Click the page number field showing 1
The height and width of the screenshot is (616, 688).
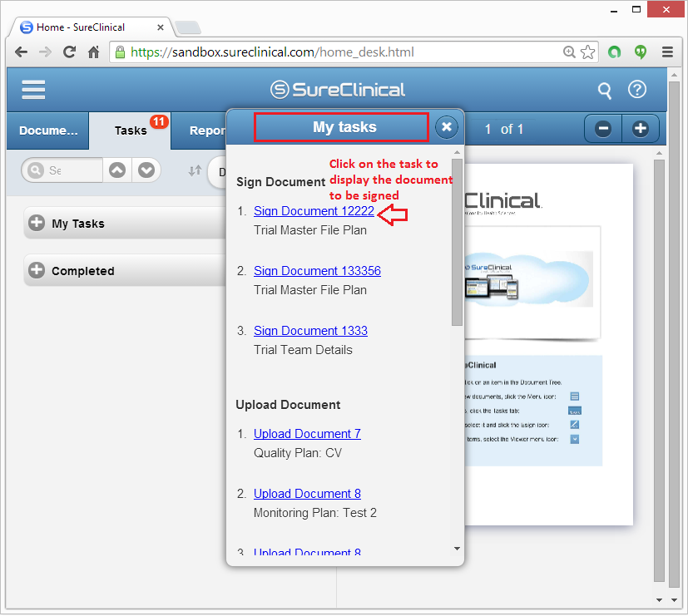488,130
